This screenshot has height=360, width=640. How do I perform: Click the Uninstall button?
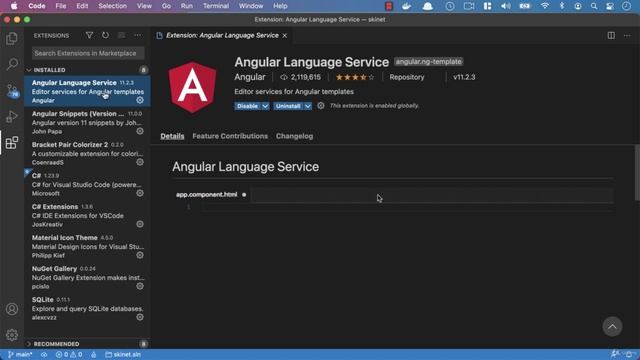[288, 106]
